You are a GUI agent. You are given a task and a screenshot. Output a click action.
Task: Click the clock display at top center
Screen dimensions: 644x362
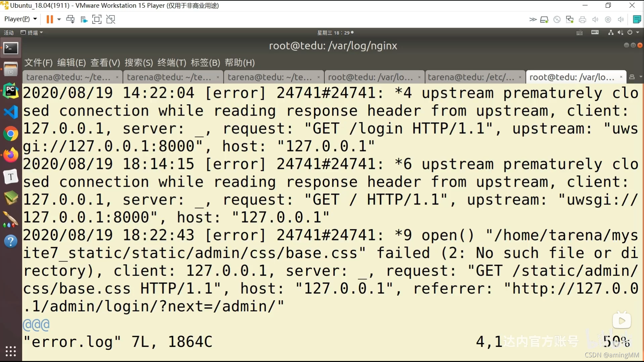pyautogui.click(x=334, y=33)
